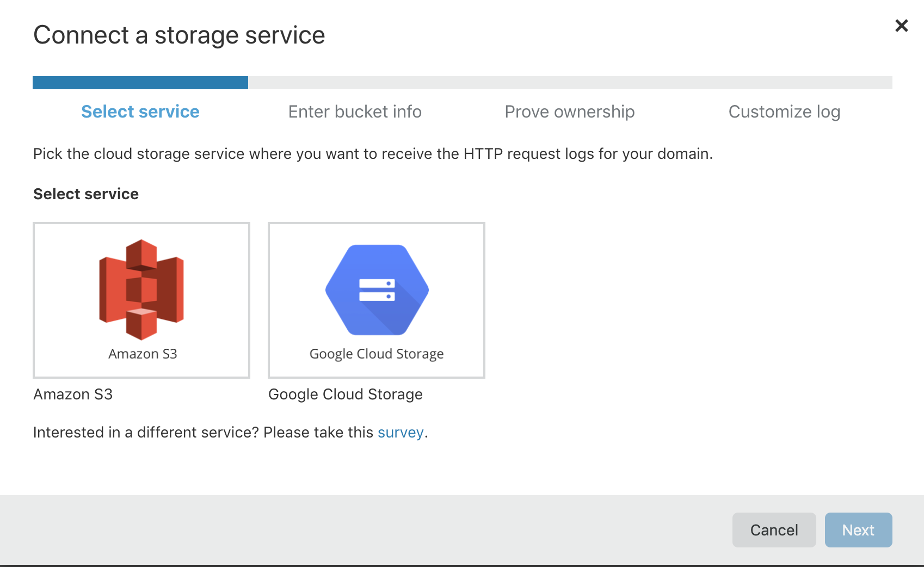Image resolution: width=924 pixels, height=567 pixels.
Task: Go to the Enter bucket info step
Action: 355,112
